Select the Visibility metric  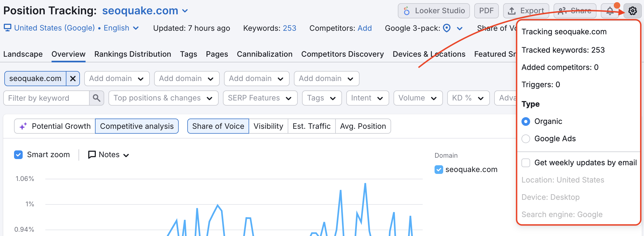[268, 126]
